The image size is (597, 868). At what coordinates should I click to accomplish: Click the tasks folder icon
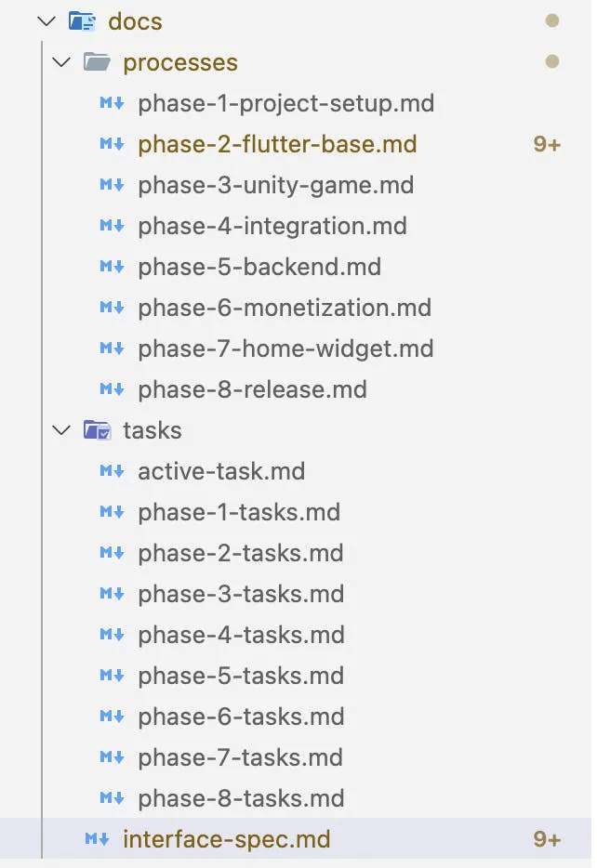[97, 430]
